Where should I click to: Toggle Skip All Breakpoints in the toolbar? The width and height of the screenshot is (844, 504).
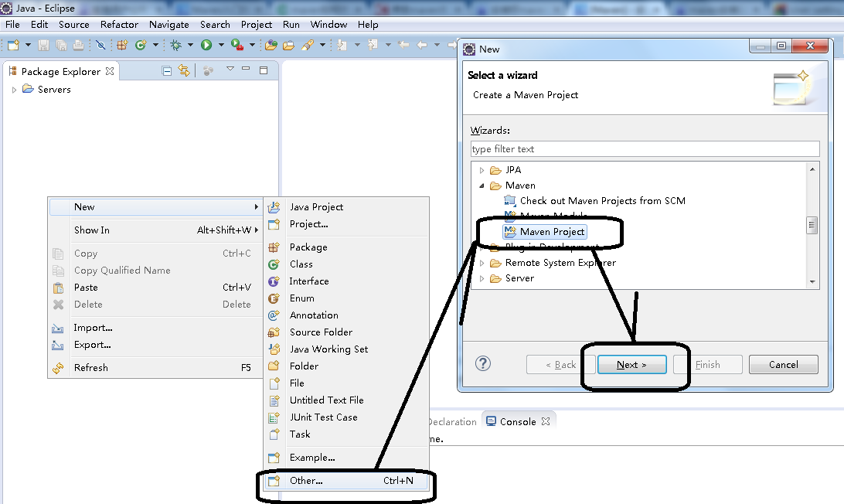[x=100, y=46]
